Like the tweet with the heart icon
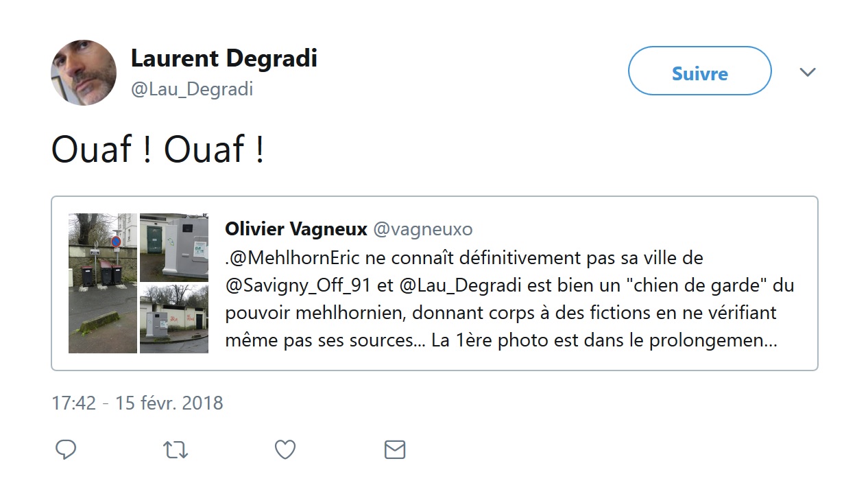 coord(285,449)
